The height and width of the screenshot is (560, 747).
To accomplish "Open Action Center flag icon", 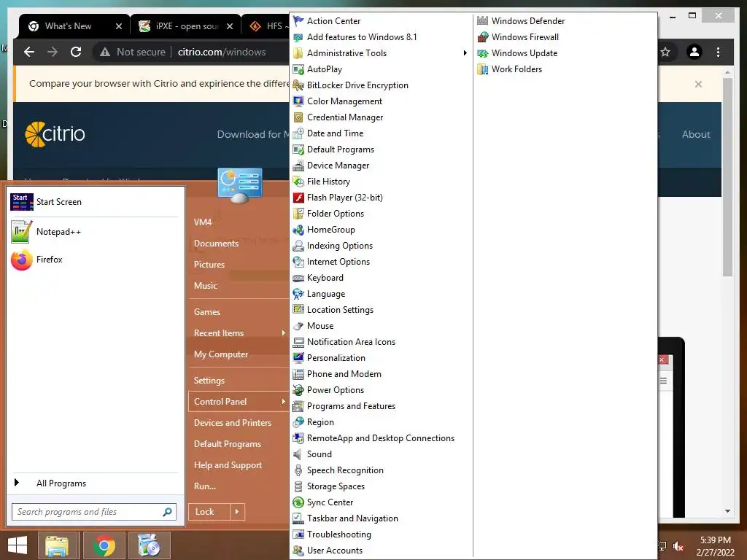I will coord(298,21).
